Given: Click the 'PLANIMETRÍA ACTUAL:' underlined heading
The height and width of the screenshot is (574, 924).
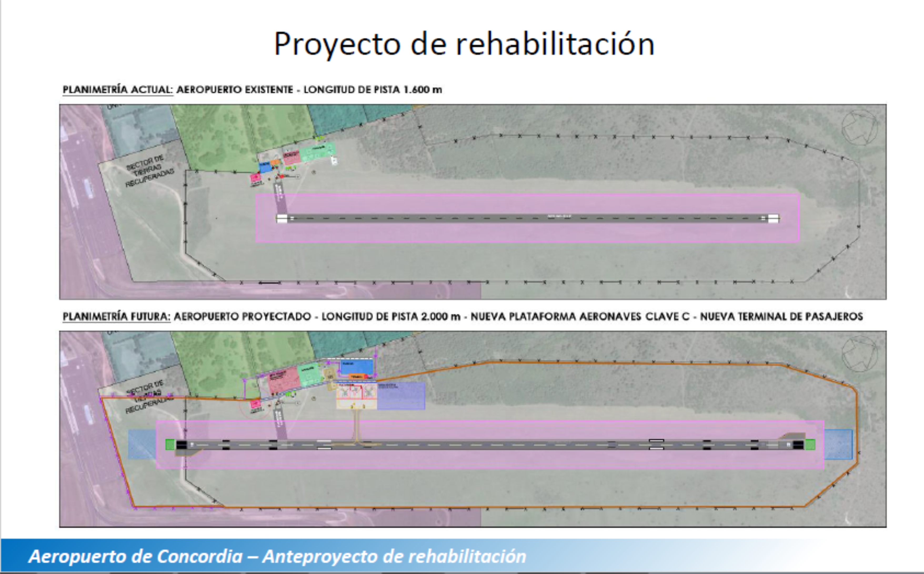Looking at the screenshot, I should pyautogui.click(x=118, y=90).
